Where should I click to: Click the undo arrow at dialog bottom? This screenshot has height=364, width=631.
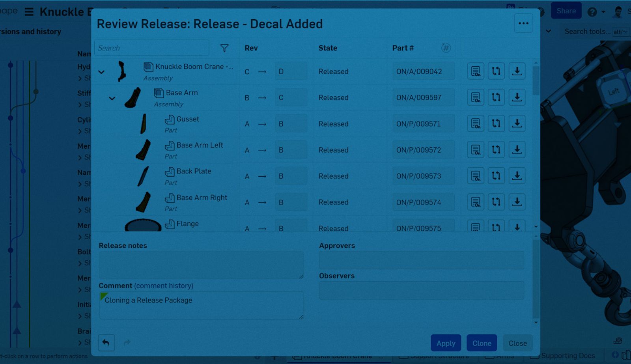[x=106, y=343]
